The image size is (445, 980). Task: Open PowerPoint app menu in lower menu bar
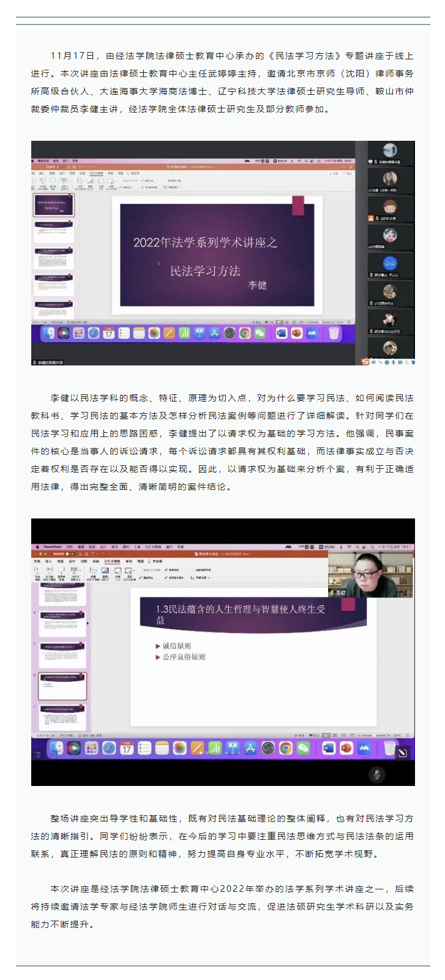click(x=52, y=546)
